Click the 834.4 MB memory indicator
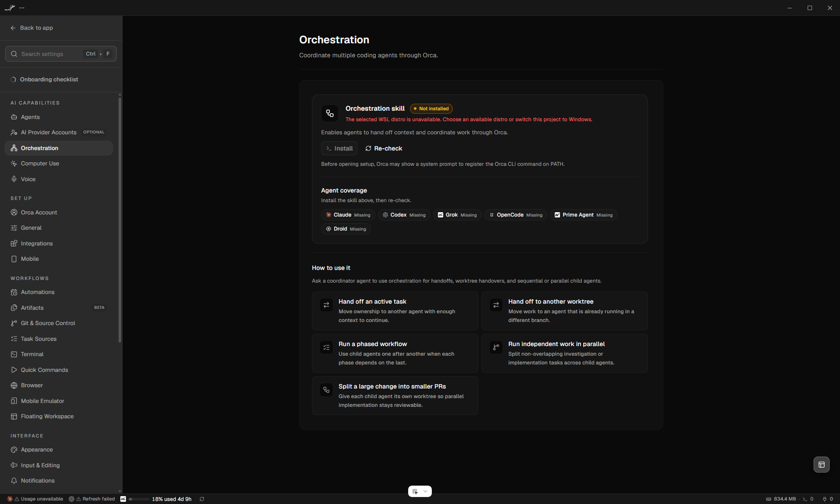This screenshot has width=840, height=504. point(781,499)
